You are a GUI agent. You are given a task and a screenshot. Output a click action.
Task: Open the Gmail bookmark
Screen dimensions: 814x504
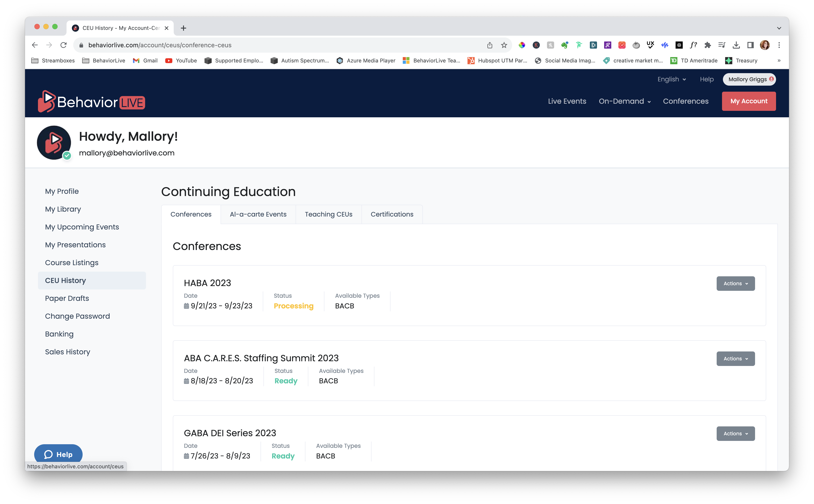(145, 61)
